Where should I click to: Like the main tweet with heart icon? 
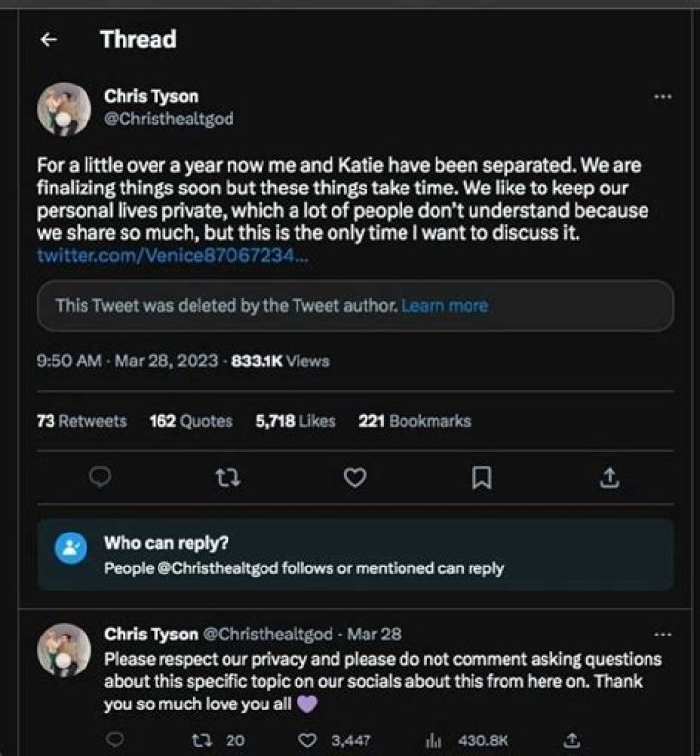[x=355, y=478]
